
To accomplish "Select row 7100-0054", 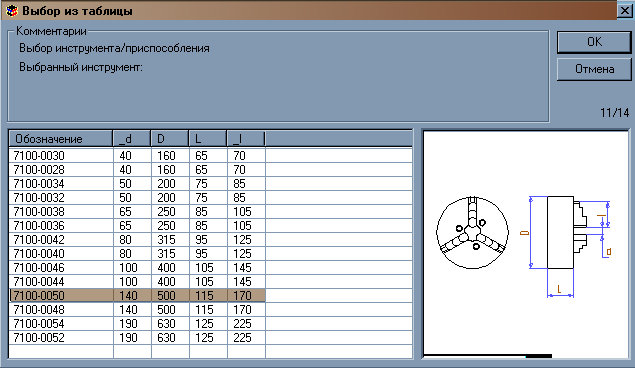I will click(137, 324).
